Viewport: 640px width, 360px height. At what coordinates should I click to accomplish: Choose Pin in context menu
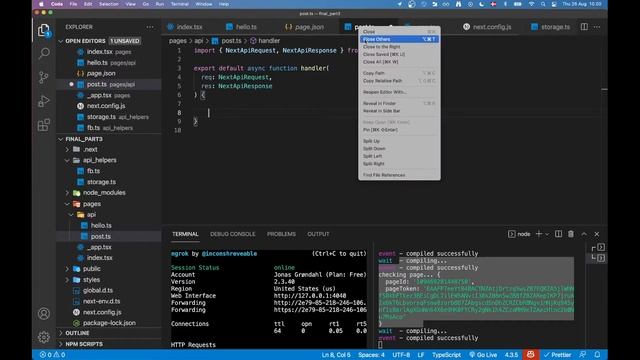(399, 130)
